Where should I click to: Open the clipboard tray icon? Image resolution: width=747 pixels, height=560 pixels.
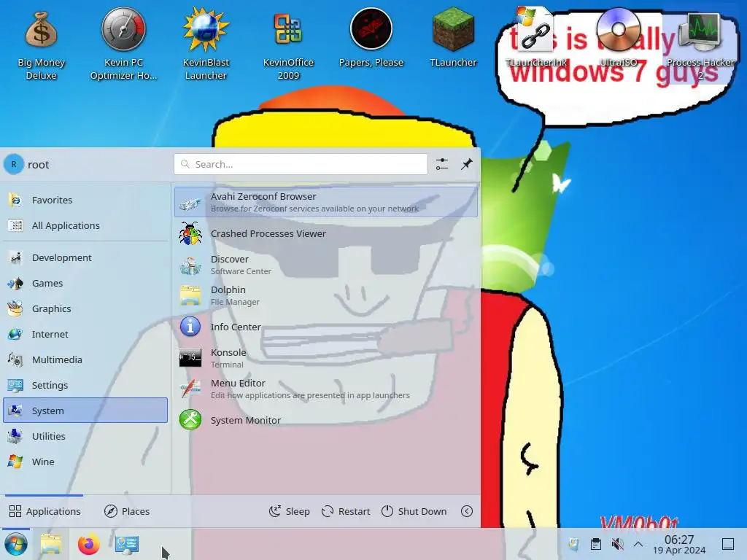click(x=595, y=544)
